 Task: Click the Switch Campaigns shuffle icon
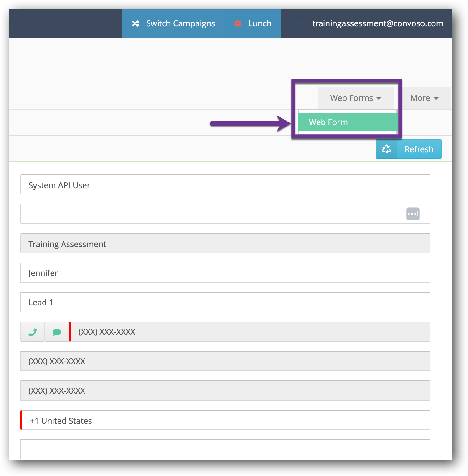pyautogui.click(x=135, y=23)
